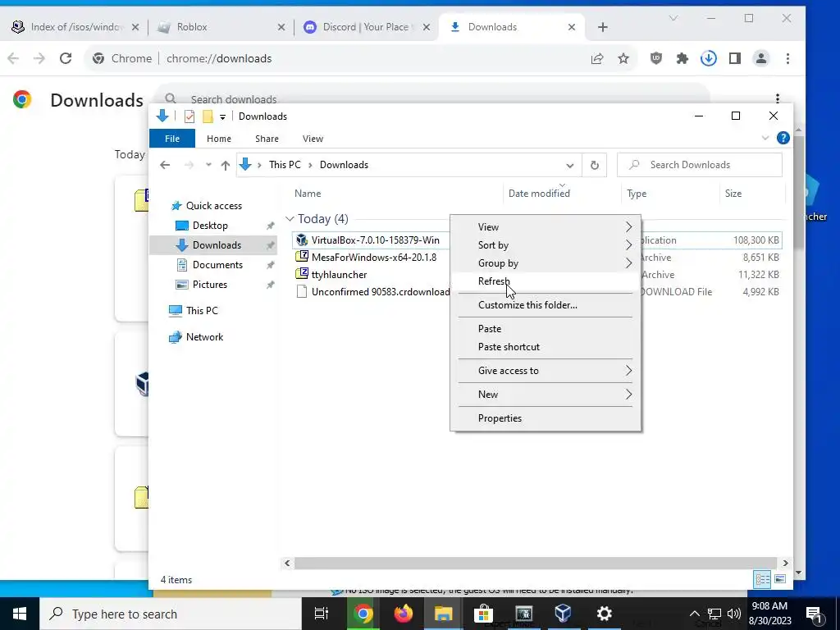
Task: Close the Roblox tab
Action: [x=281, y=27]
